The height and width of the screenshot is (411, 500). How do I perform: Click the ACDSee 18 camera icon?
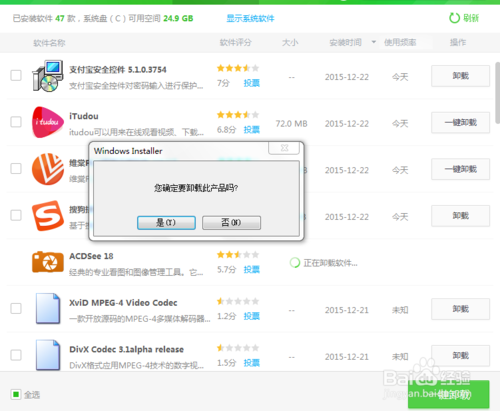tap(48, 262)
